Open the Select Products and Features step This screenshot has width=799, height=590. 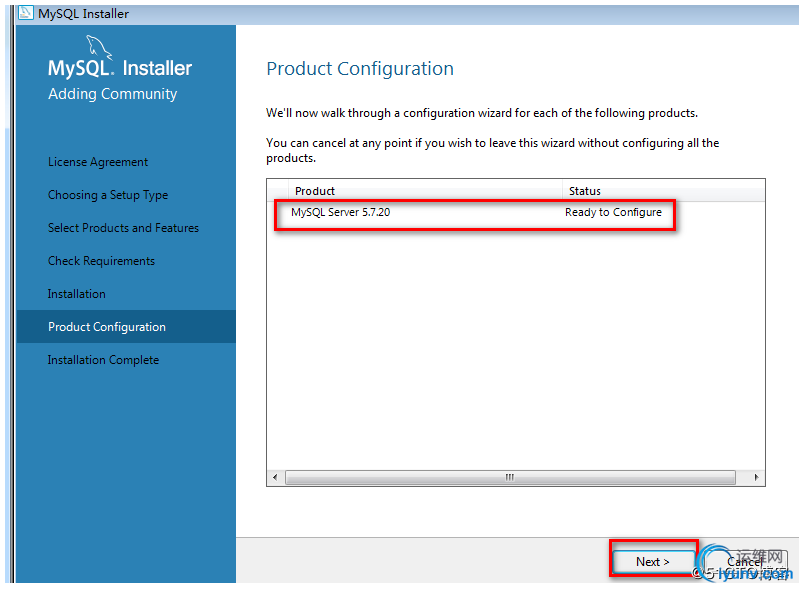[x=123, y=228]
